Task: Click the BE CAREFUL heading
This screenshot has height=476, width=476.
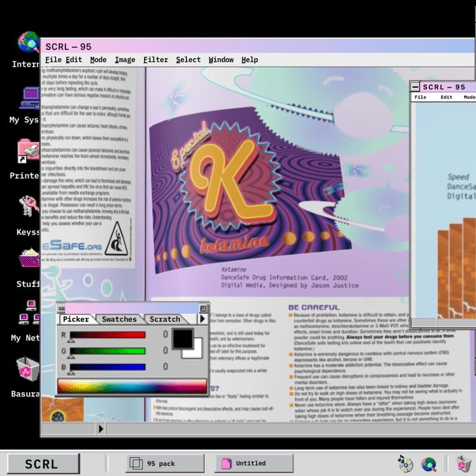Action: pos(313,307)
